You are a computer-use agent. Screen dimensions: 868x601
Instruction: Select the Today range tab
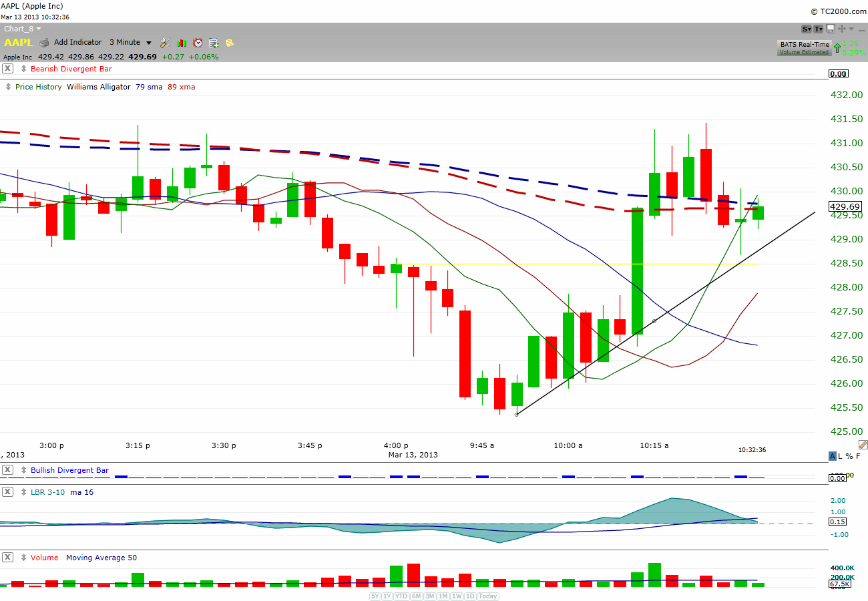pyautogui.click(x=487, y=596)
